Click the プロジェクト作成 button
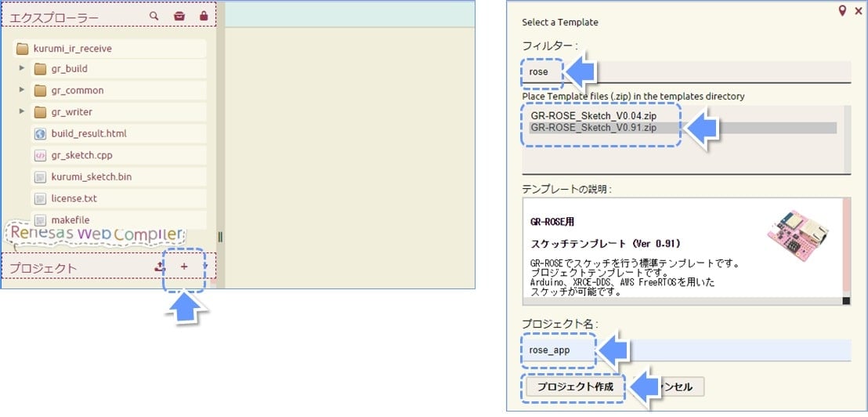This screenshot has width=868, height=417. point(576,386)
